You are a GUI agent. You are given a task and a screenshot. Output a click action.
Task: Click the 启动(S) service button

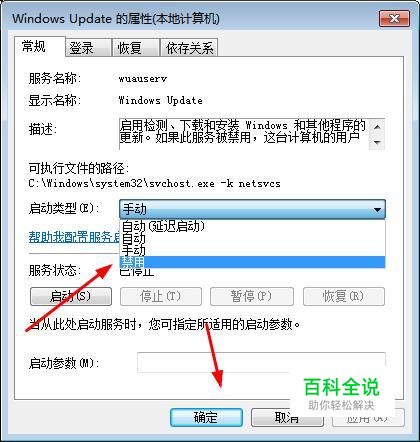click(71, 296)
